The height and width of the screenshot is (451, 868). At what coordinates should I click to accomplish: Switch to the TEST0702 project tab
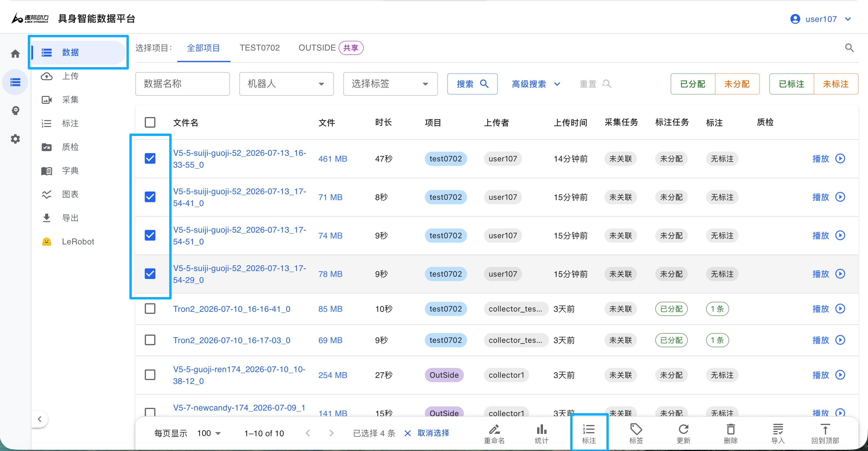(259, 48)
